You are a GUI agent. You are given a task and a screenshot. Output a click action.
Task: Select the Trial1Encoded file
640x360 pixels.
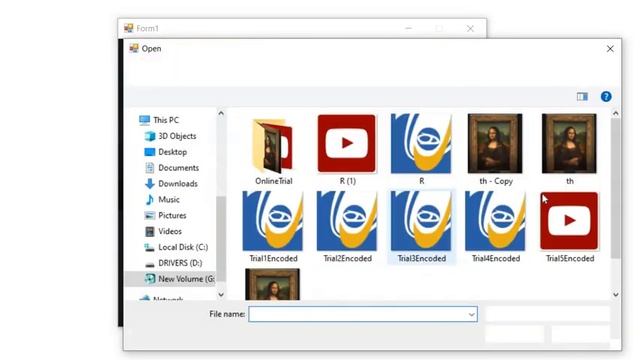click(273, 221)
